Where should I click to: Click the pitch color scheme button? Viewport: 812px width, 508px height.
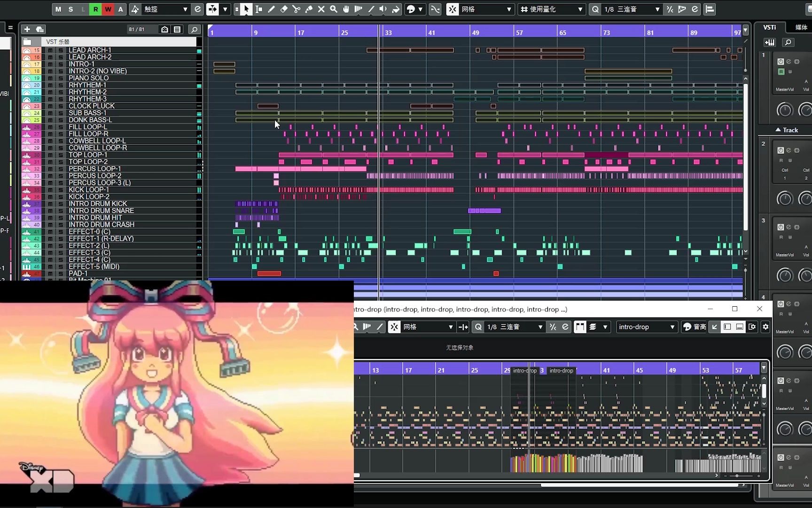pyautogui.click(x=694, y=326)
